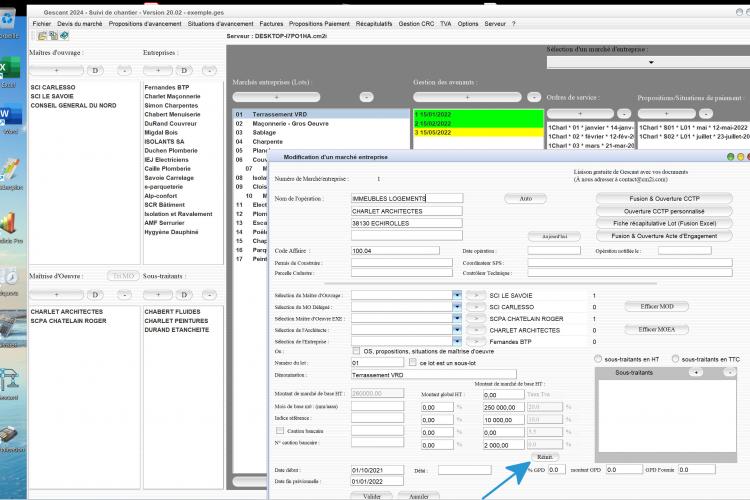This screenshot has width=750, height=500.
Task: Click the Fusion & Ouverture CCTP button
Action: [x=664, y=199]
